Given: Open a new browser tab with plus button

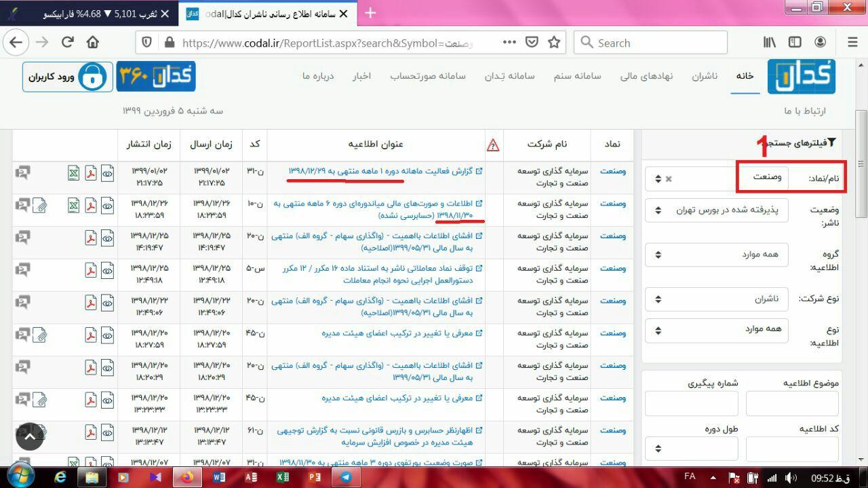Looking at the screenshot, I should [x=370, y=13].
